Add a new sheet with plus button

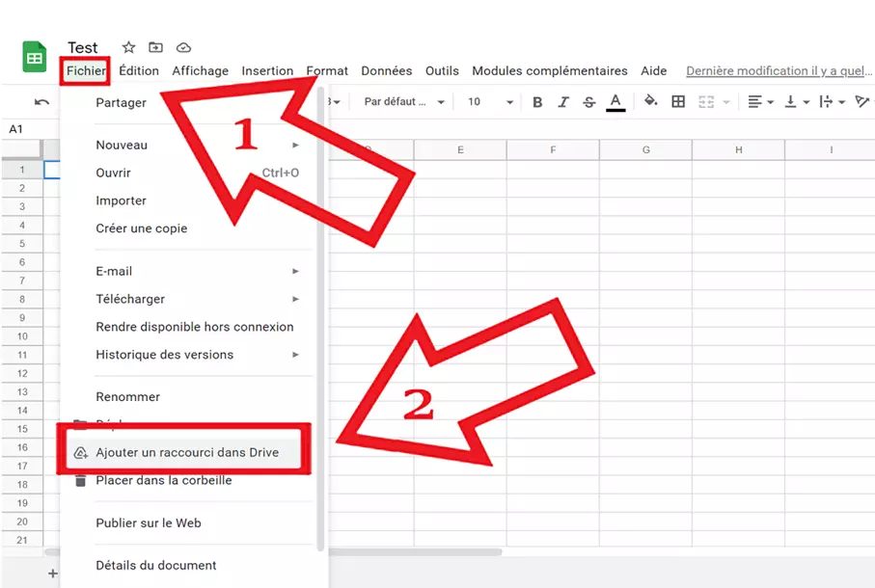point(52,574)
